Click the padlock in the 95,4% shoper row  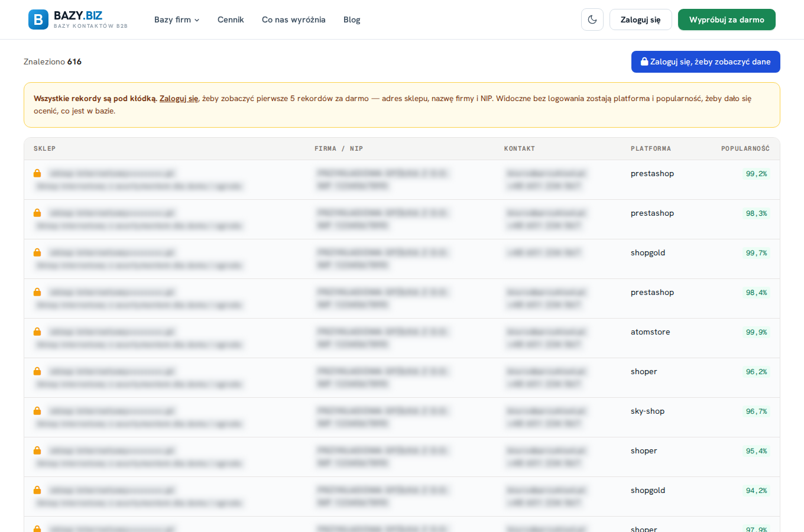[x=37, y=450]
